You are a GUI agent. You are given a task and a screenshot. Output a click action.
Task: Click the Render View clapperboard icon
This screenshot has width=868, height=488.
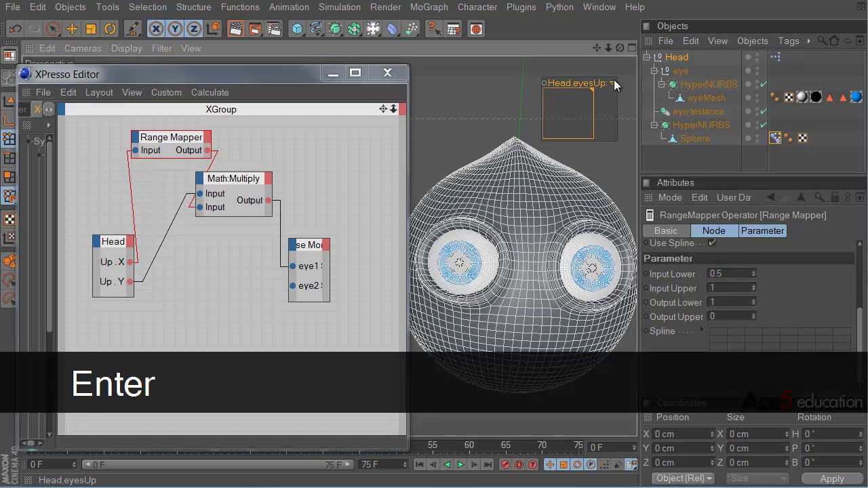pos(235,29)
